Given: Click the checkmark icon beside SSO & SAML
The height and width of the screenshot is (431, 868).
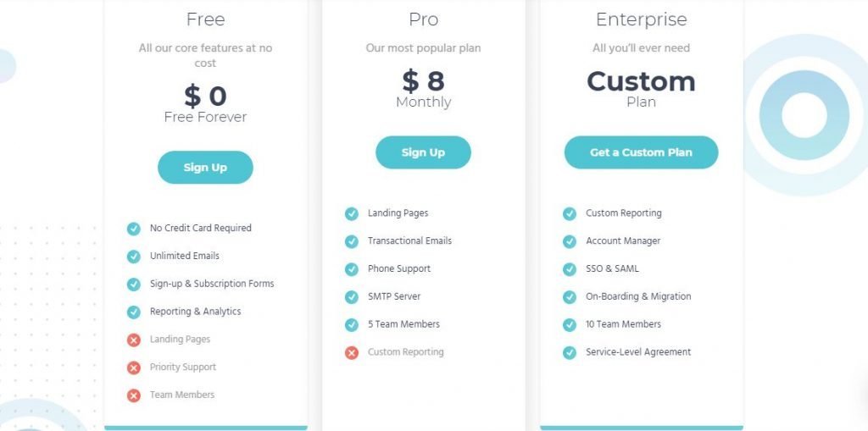Looking at the screenshot, I should [570, 269].
